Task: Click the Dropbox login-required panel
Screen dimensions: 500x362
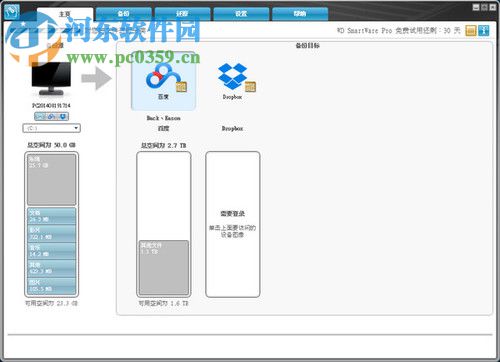Action: (233, 224)
